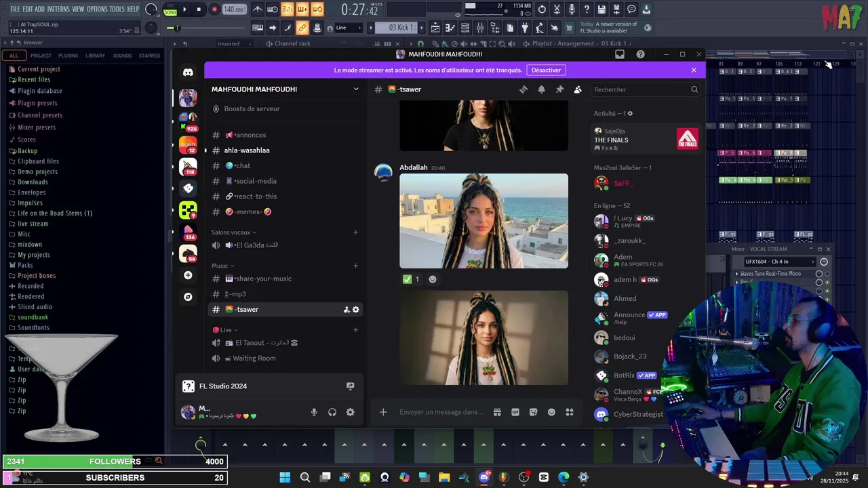
Task: Click the 140.000 tempo field
Action: pos(235,9)
